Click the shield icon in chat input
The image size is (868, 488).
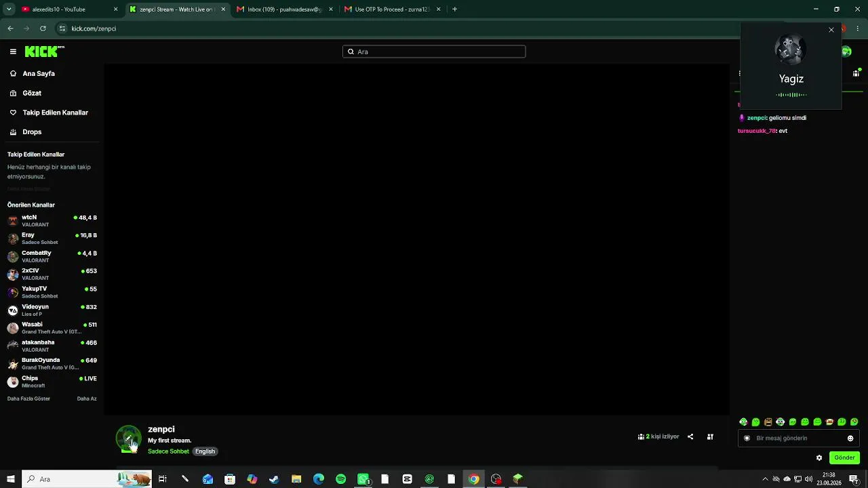click(747, 438)
